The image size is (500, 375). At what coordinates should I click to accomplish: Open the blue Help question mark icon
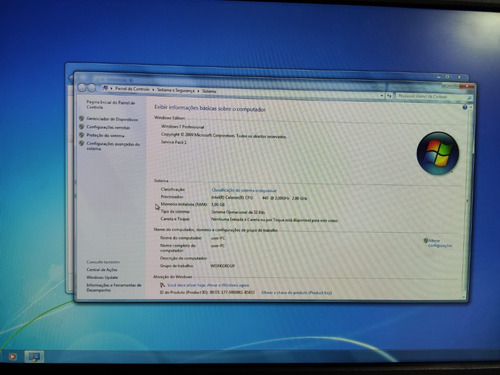[x=465, y=107]
